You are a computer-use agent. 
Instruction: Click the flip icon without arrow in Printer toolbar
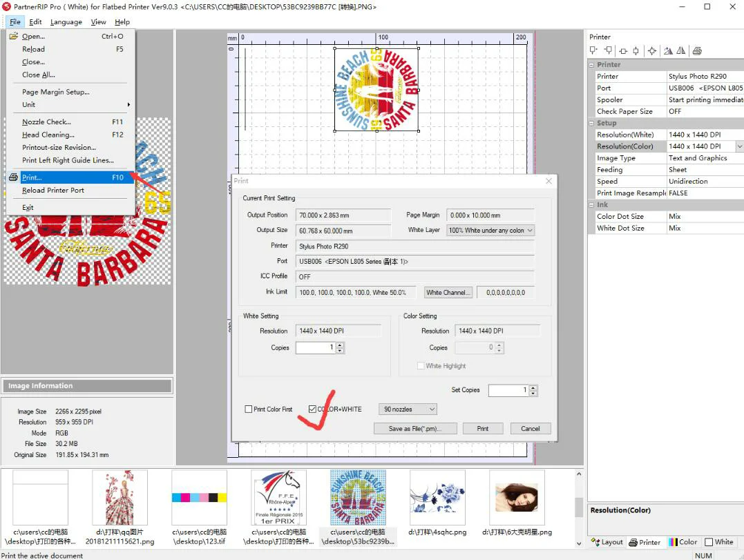coord(681,50)
